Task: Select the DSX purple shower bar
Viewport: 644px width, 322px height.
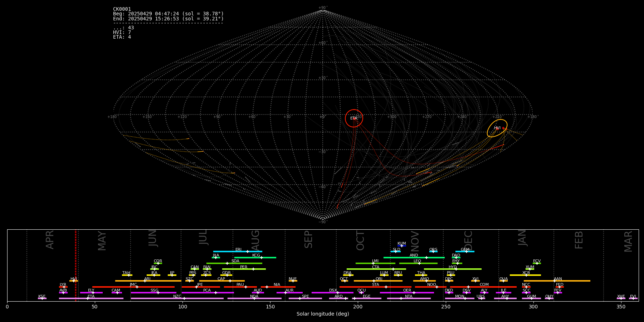Action: pos(332,293)
